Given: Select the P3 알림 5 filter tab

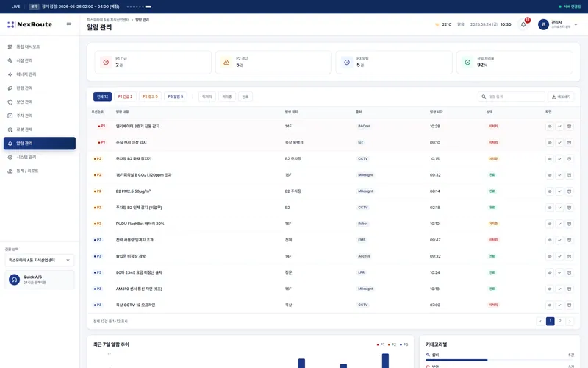Looking at the screenshot, I should pyautogui.click(x=176, y=96).
